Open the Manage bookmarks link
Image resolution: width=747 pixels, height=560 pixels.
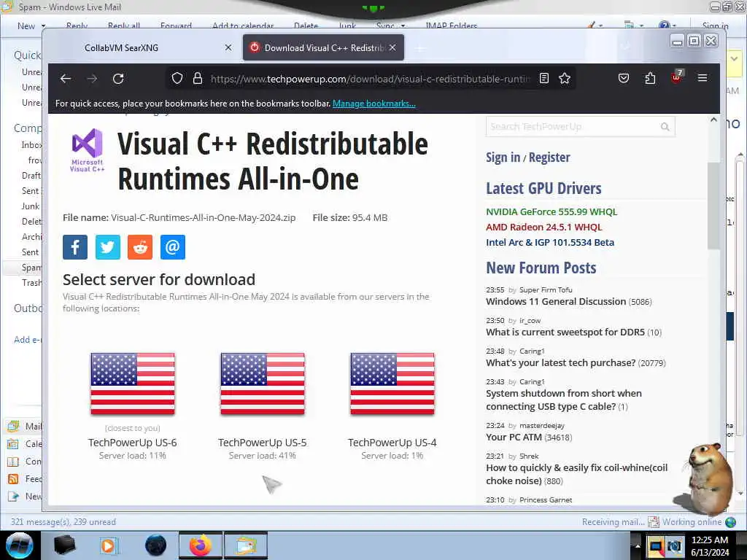pos(374,104)
